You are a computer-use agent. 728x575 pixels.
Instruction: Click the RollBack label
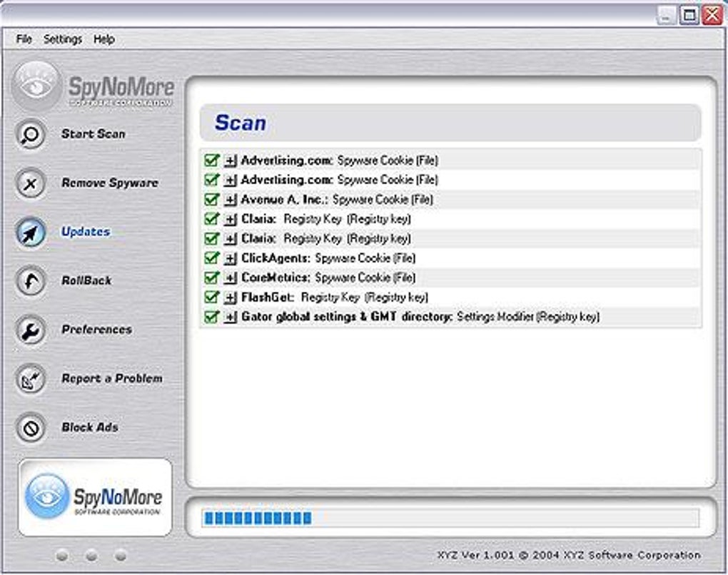click(x=86, y=281)
